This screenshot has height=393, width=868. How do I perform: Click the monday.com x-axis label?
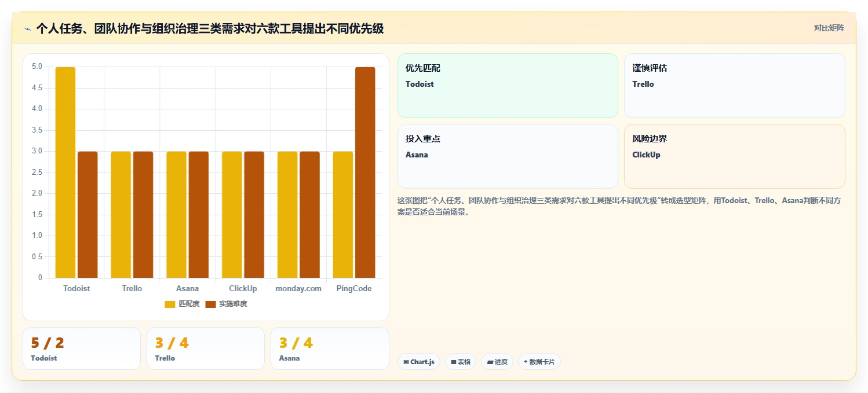(298, 288)
